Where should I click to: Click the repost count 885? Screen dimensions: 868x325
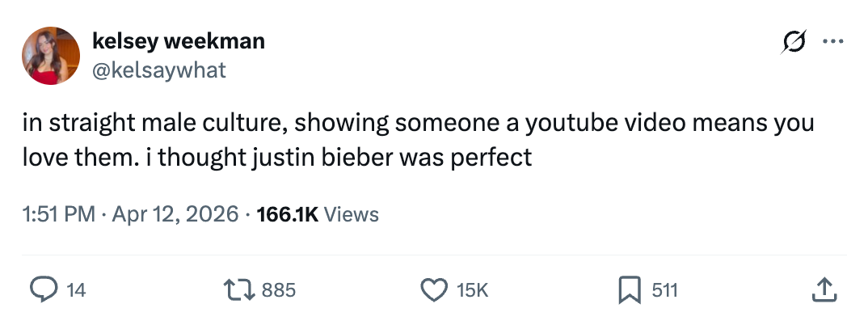click(x=280, y=290)
